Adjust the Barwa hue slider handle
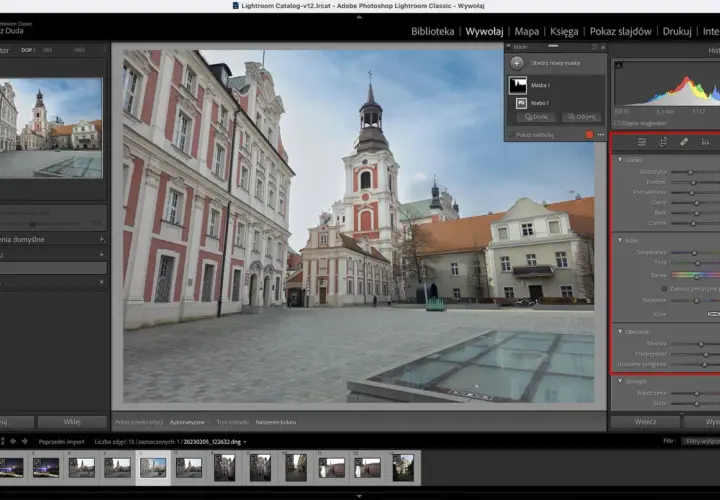 pyautogui.click(x=697, y=276)
